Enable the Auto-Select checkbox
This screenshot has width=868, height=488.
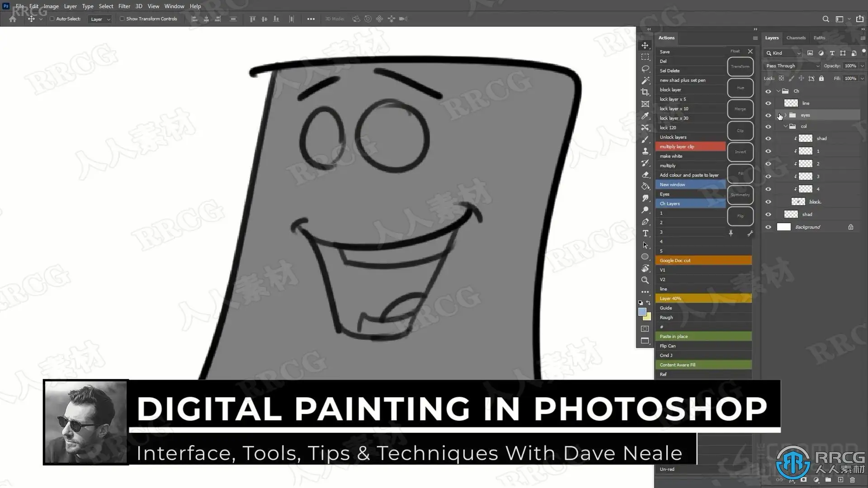[x=52, y=19]
